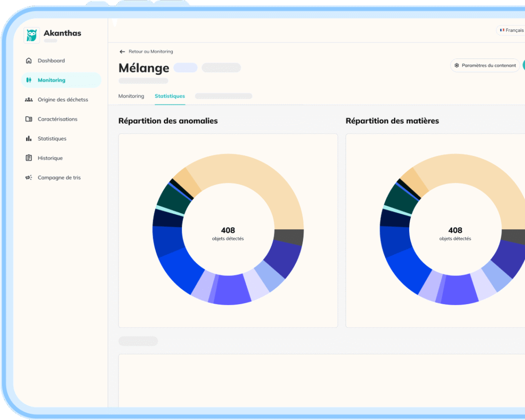Open the Français language selector
Viewport: 525px width, 420px height.
(511, 30)
